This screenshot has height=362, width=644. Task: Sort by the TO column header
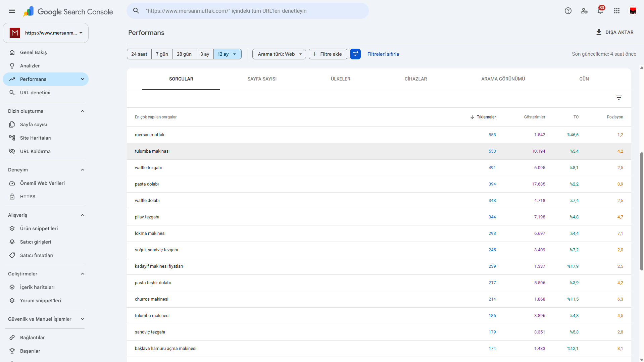(576, 117)
